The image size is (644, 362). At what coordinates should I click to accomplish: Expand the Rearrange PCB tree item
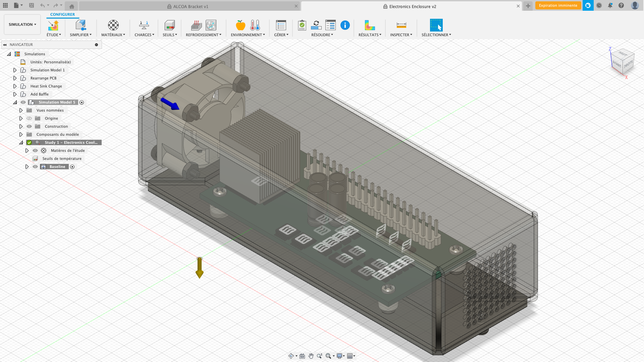pos(15,78)
